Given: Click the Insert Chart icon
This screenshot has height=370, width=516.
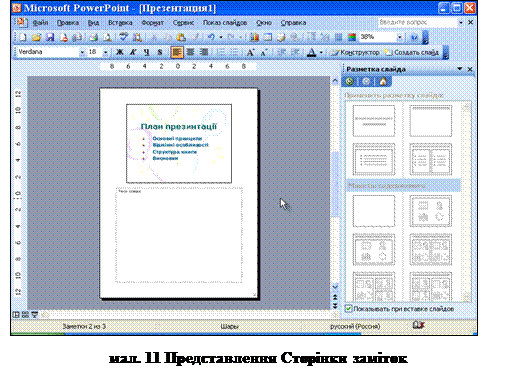Looking at the screenshot, I should click(254, 37).
